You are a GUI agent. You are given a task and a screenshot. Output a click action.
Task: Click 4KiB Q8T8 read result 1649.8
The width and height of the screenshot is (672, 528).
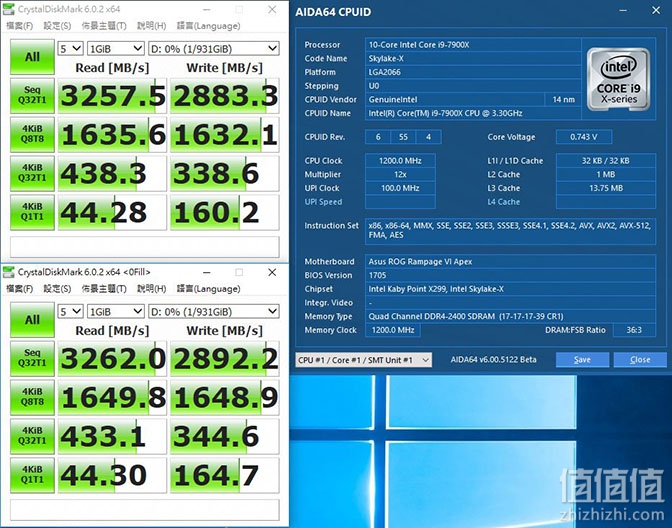(112, 397)
